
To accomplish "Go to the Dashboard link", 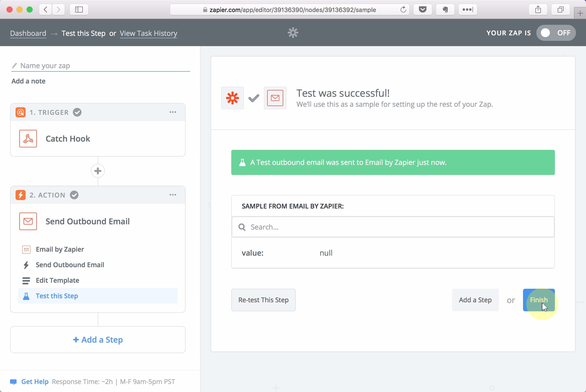I will pos(28,33).
